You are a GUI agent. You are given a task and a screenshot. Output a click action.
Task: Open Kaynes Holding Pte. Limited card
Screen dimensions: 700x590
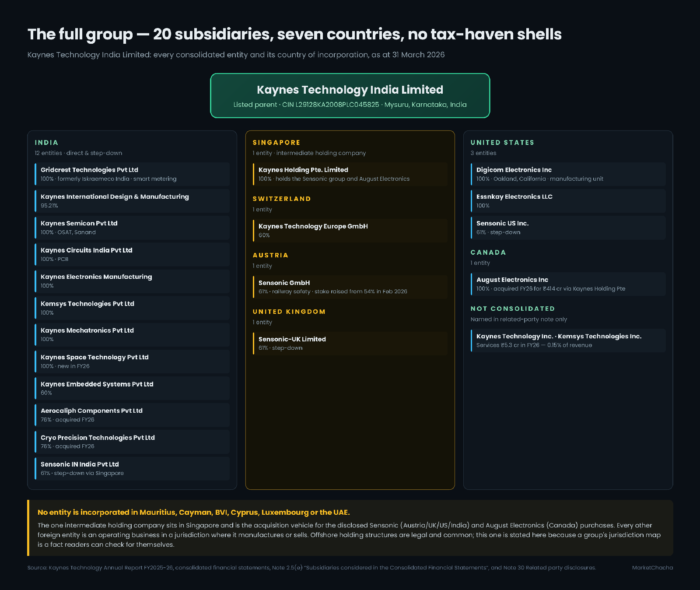coord(350,174)
